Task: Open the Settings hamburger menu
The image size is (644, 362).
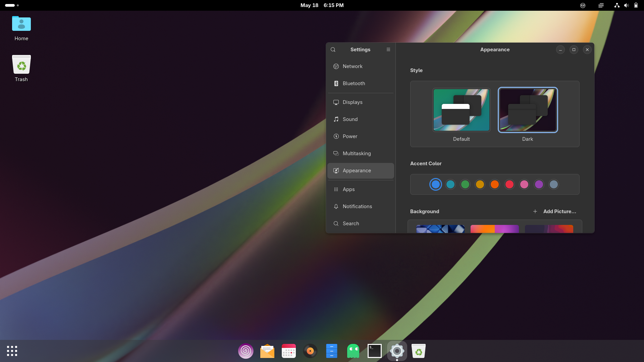Action: tap(388, 50)
